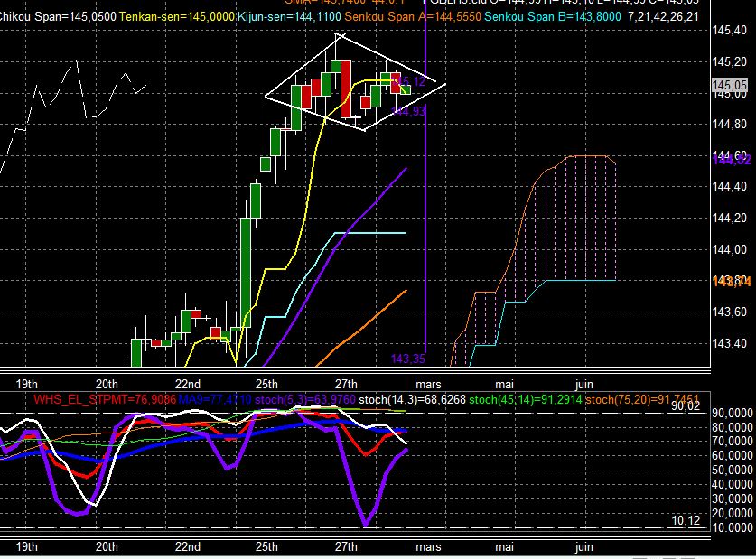Select the Senkou Span A=144,5550 label
Screen dimensions: 756x559
[x=413, y=17]
